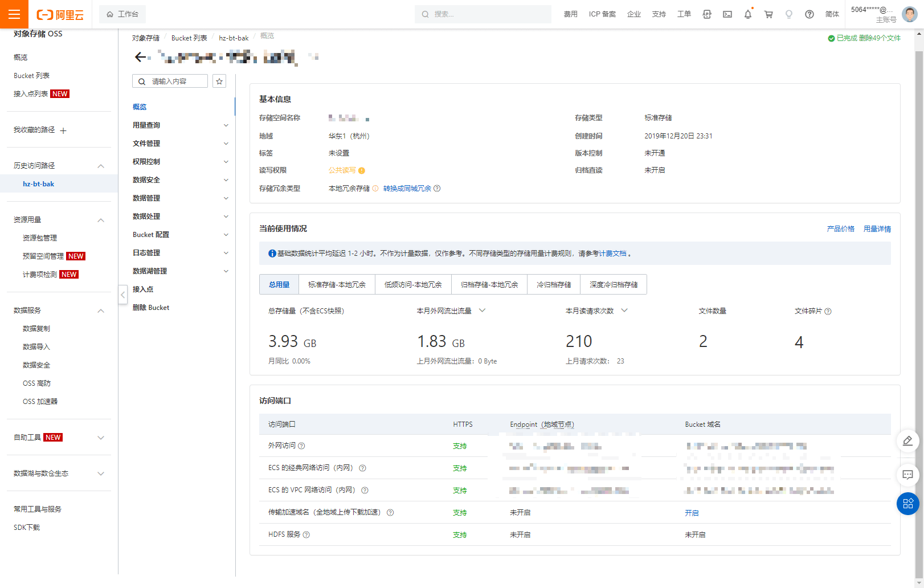Open the hamburger navigation menu
Screen dimensions: 924x588
tap(14, 14)
